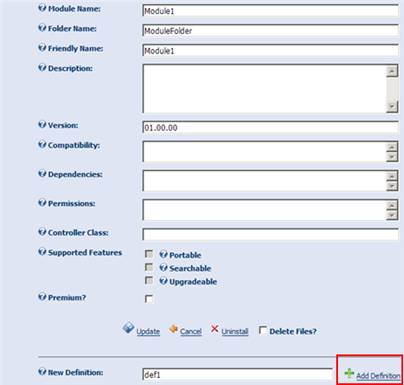The width and height of the screenshot is (404, 385).
Task: Click the help icon beside Premium?
Action: click(x=42, y=297)
